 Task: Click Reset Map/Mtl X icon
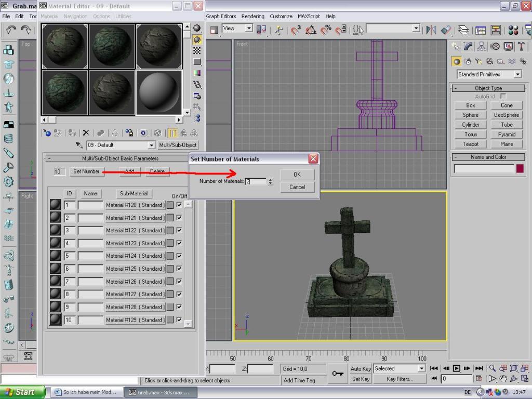[x=86, y=133]
